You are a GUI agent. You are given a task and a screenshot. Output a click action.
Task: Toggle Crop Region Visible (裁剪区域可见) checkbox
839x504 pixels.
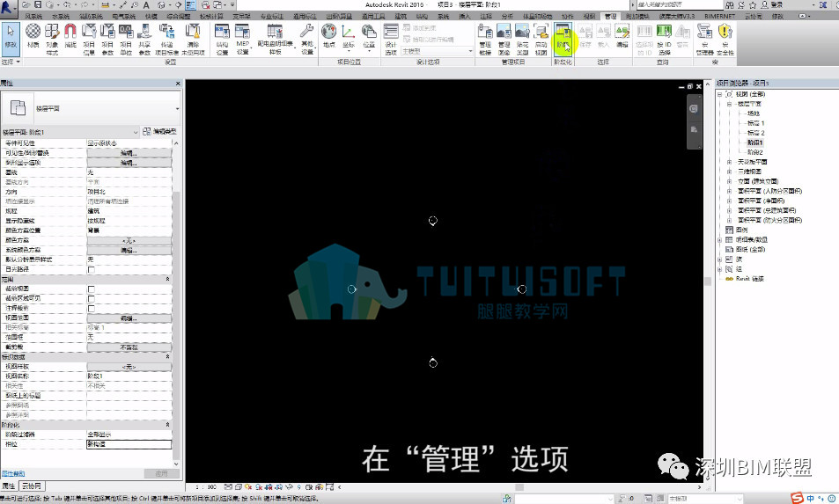91,298
